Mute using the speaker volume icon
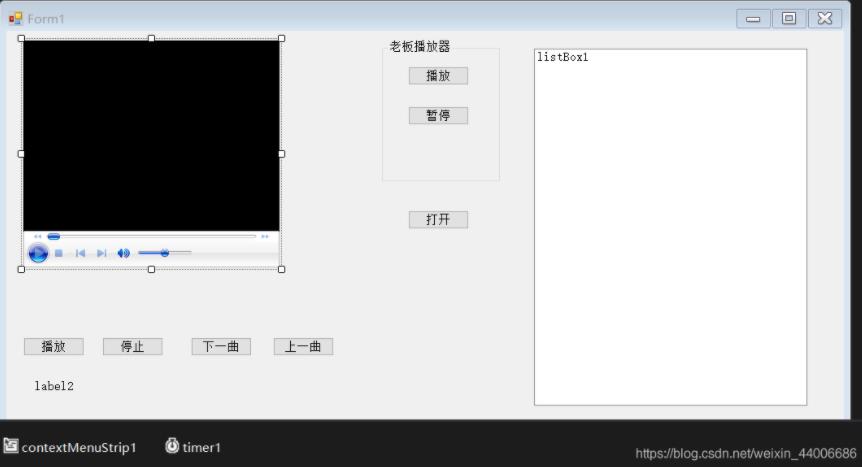862x467 pixels. click(123, 253)
